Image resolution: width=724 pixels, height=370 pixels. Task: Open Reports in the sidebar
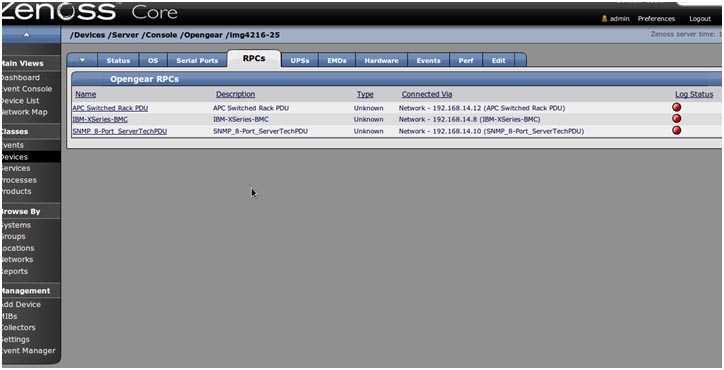pos(14,271)
